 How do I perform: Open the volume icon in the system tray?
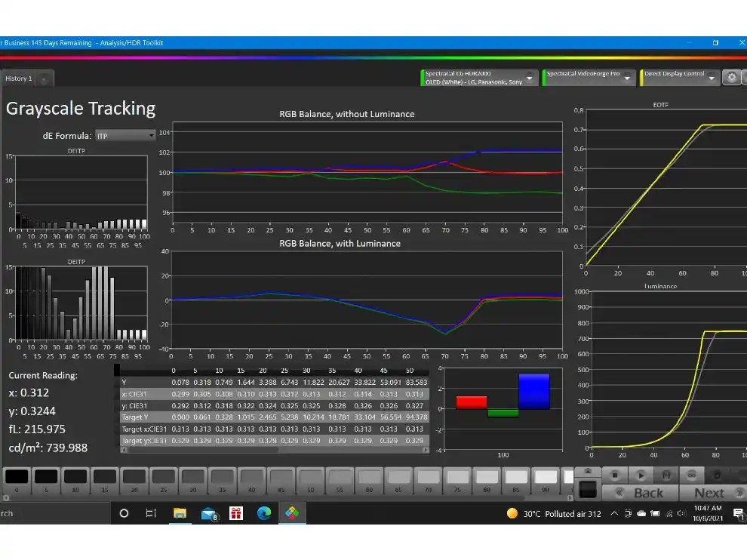(682, 514)
